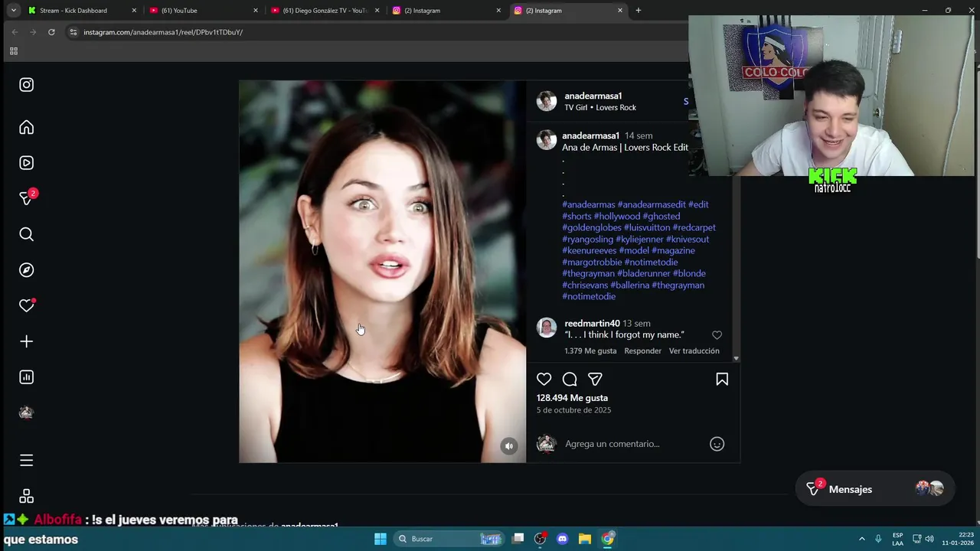Open the Mensajes floating button
Viewport: 980px width, 551px height.
point(874,489)
